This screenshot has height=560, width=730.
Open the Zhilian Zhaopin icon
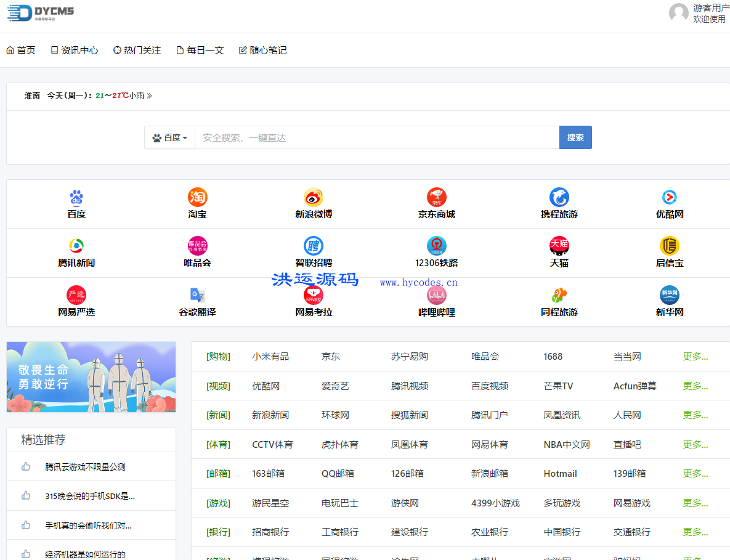click(x=314, y=246)
